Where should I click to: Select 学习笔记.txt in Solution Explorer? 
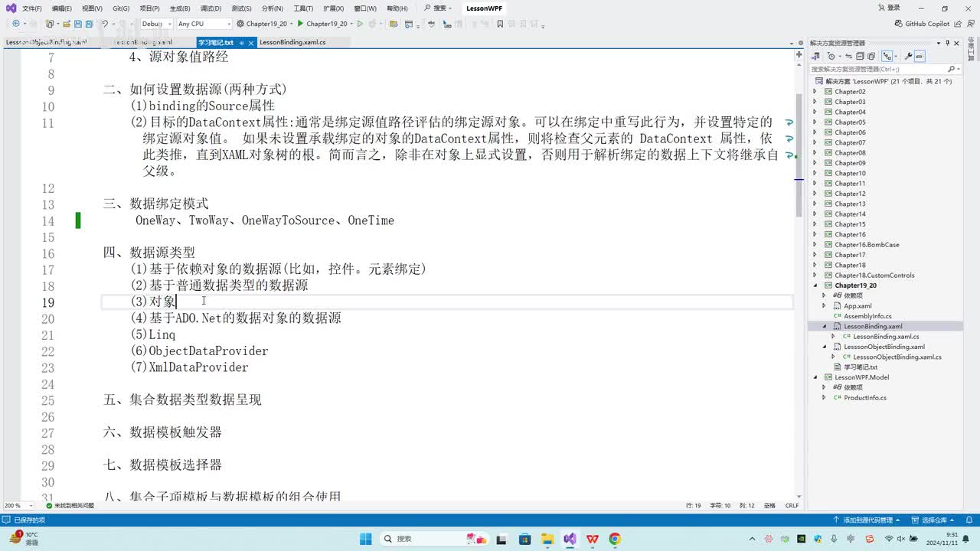point(861,367)
